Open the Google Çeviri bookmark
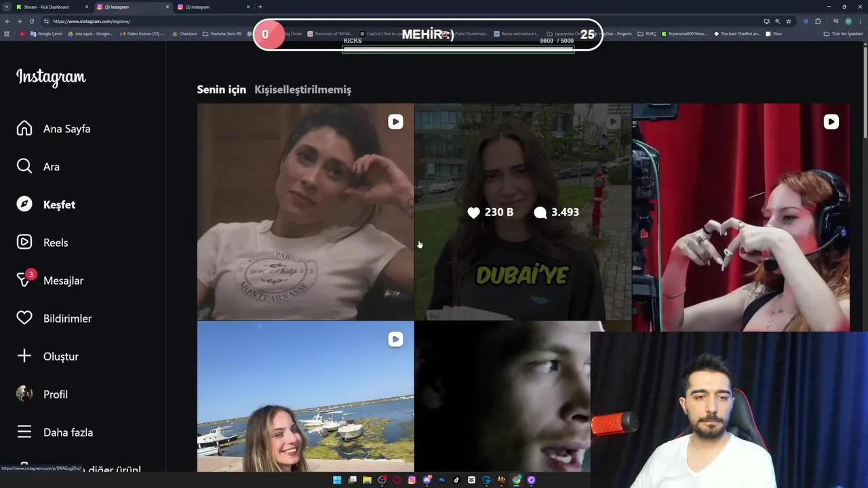Viewport: 868px width, 488px height. coord(46,34)
